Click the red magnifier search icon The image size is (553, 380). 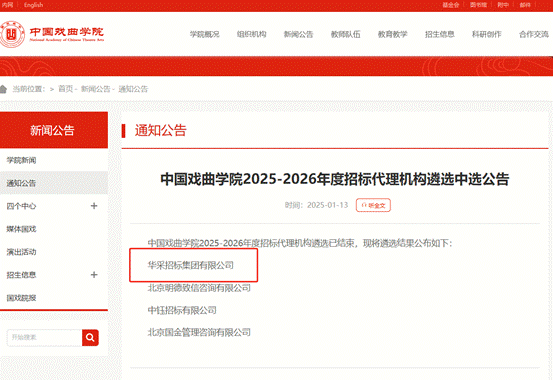(90, 338)
